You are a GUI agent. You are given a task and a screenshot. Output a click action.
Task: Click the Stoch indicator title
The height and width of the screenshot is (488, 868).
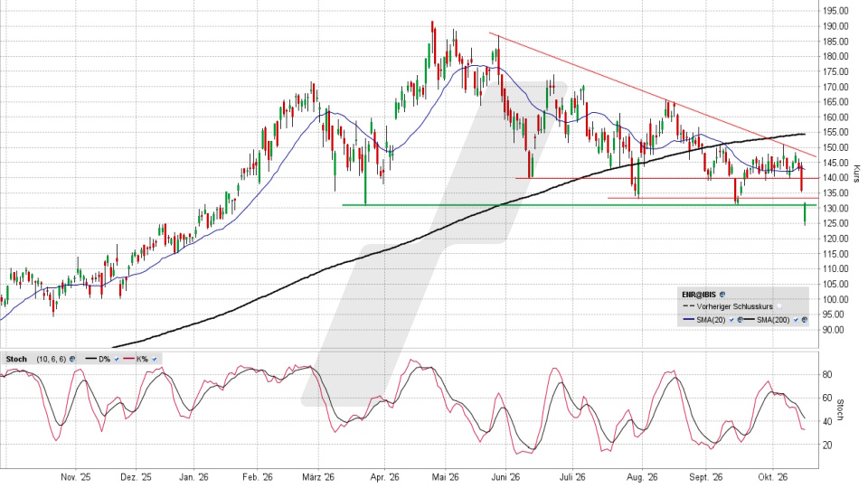tap(16, 359)
